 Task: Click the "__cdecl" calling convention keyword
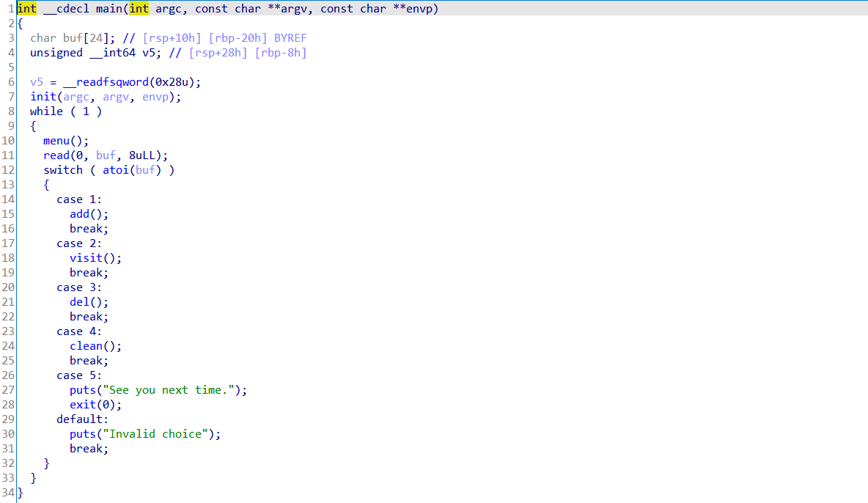67,9
